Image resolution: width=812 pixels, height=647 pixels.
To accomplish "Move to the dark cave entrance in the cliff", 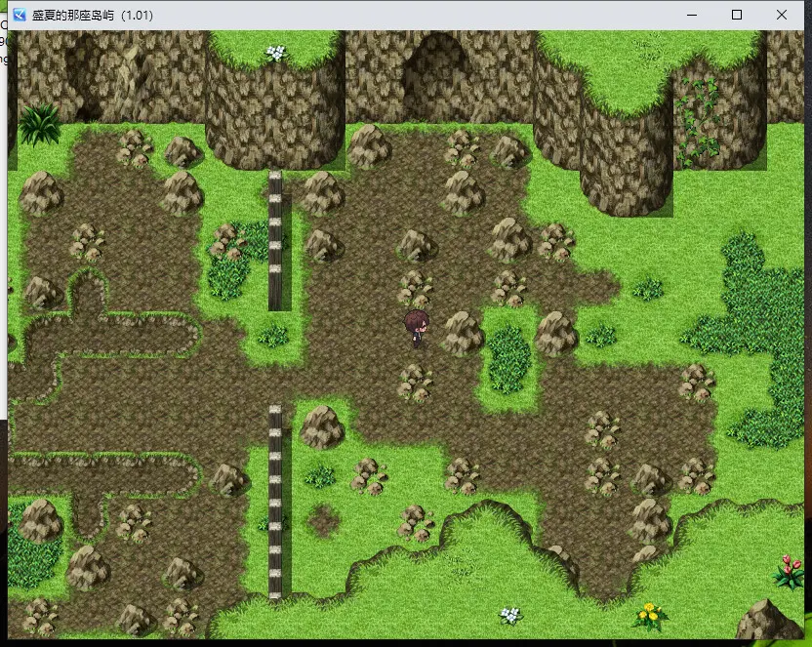I will [x=438, y=76].
